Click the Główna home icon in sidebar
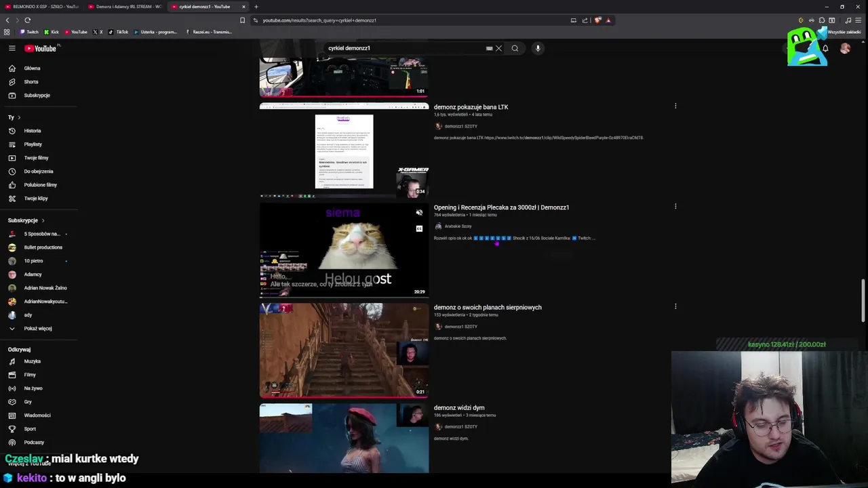 pos(12,68)
